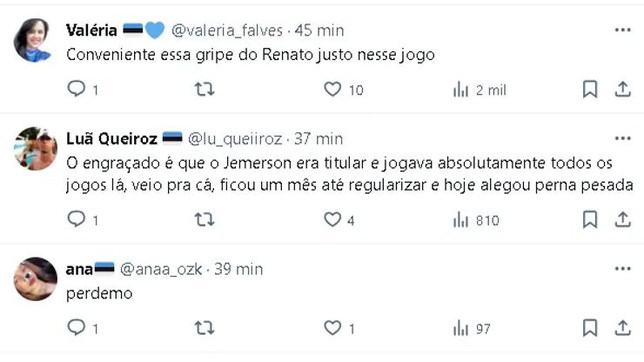This screenshot has width=644, height=362.
Task: Open ana's avatar thumbnail
Action: [x=35, y=278]
